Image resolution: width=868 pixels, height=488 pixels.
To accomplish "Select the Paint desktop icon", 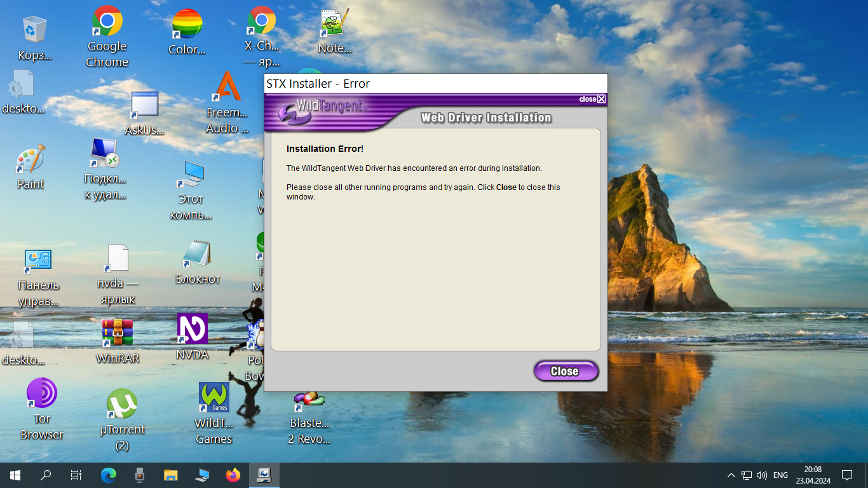I will coord(31,167).
